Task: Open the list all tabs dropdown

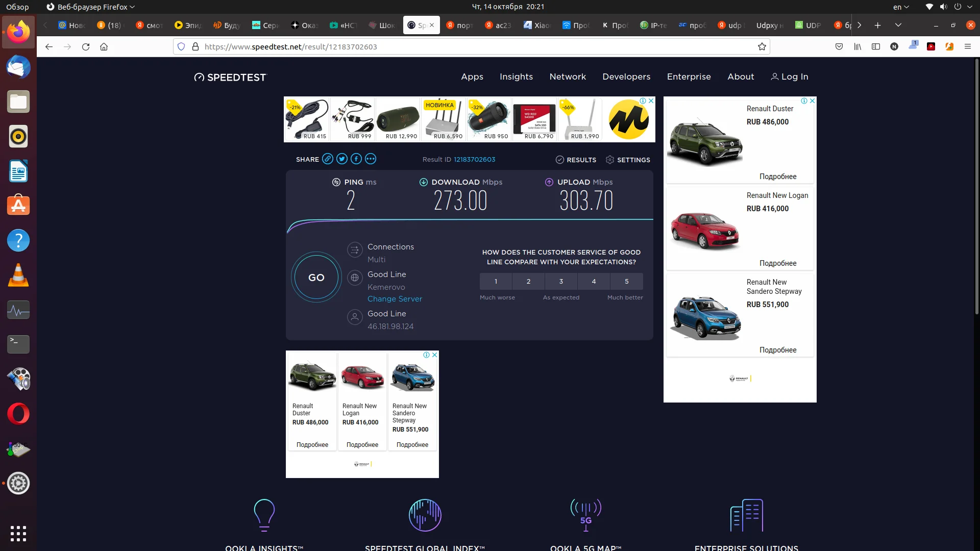Action: pyautogui.click(x=898, y=25)
